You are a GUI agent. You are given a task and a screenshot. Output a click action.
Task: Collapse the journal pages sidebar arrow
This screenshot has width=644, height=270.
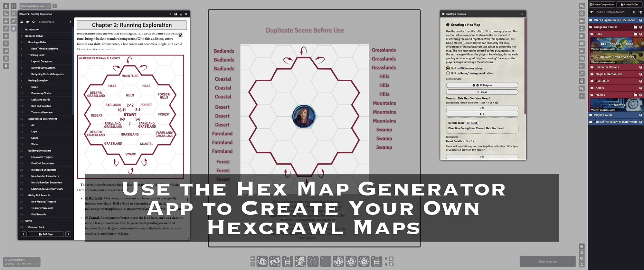pos(70,22)
